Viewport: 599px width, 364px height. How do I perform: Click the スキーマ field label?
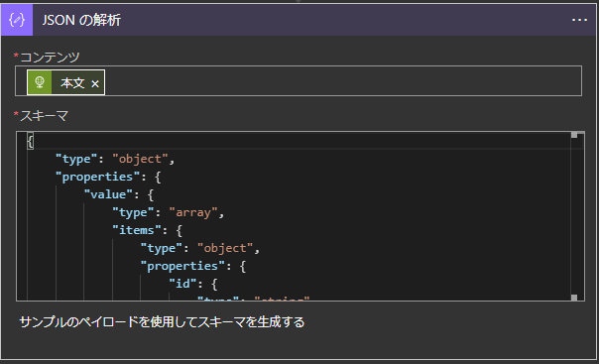(44, 116)
